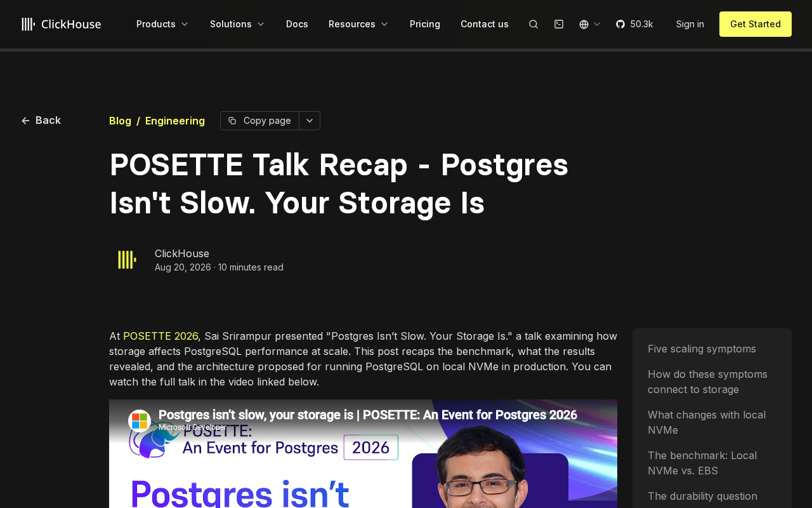Open the GitHub 50.3k stars link
The height and width of the screenshot is (508, 812).
(634, 24)
